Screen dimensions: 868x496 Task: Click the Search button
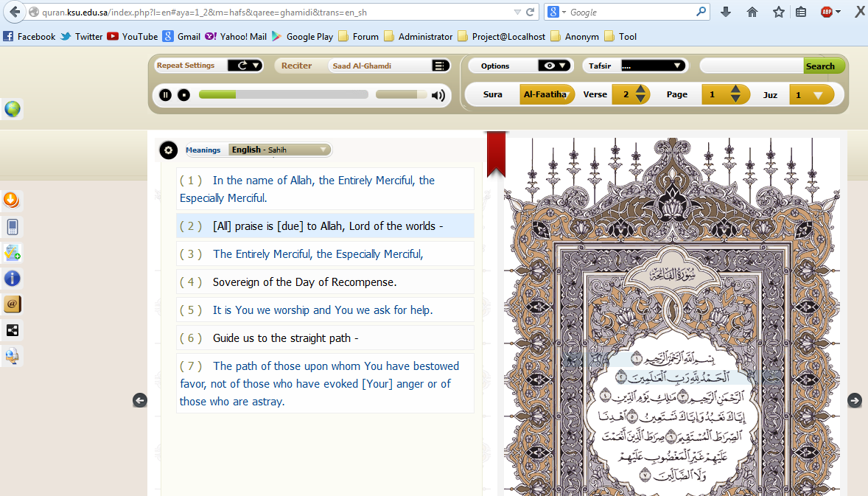click(822, 65)
